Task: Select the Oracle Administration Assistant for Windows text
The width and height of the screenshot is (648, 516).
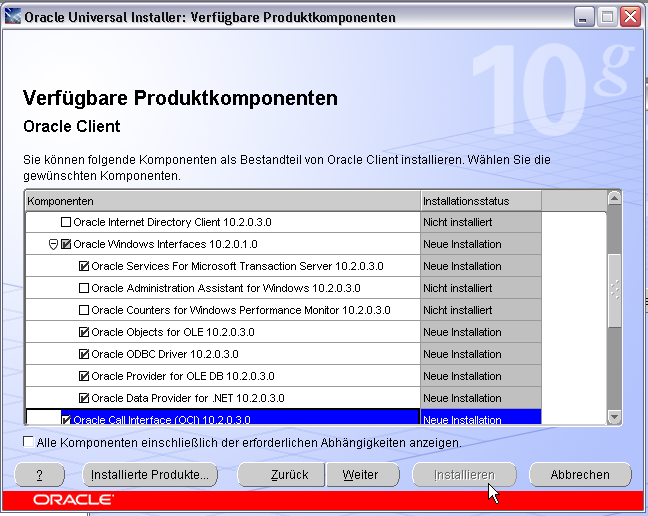Action: 226,288
